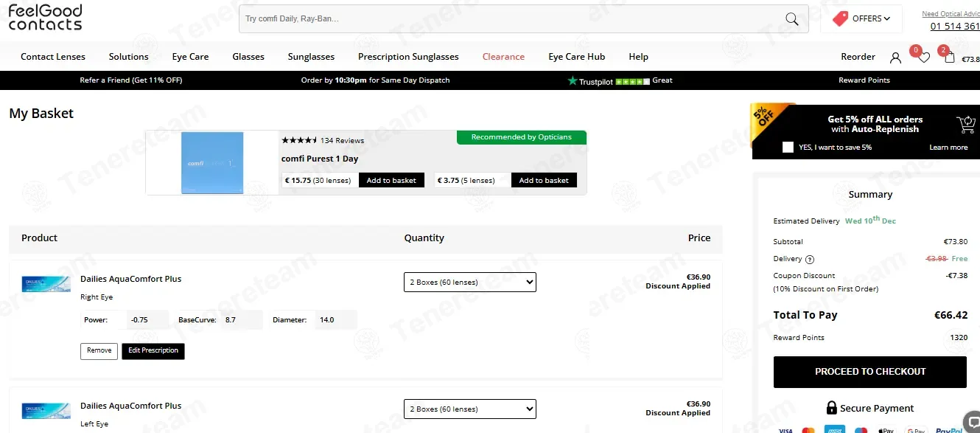This screenshot has height=433, width=980.
Task: Open the wishlist heart icon
Action: (923, 57)
